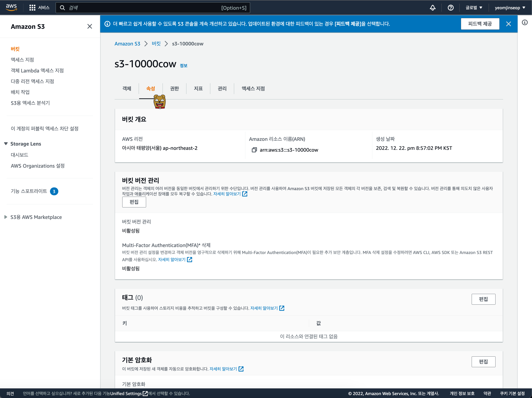Open the yeomjinseop account dropdown
This screenshot has height=398, width=532.
(510, 8)
